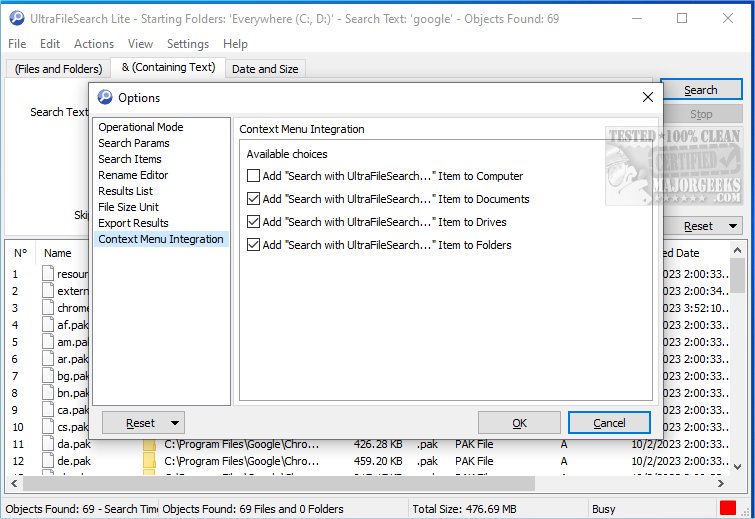Click the 459.20 KB size cell
Image resolution: width=755 pixels, height=519 pixels.
[378, 461]
